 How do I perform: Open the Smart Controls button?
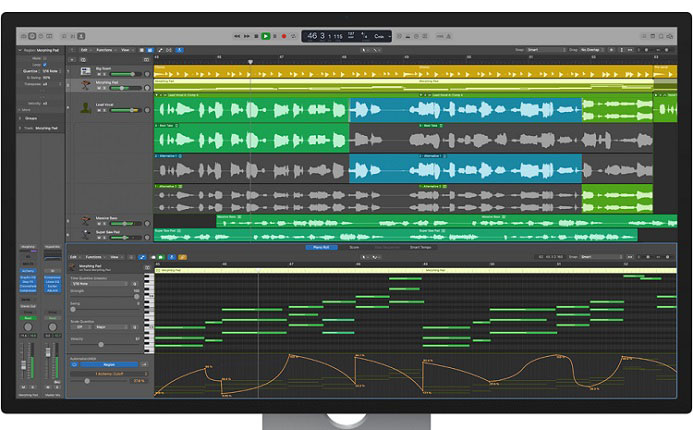(x=64, y=36)
